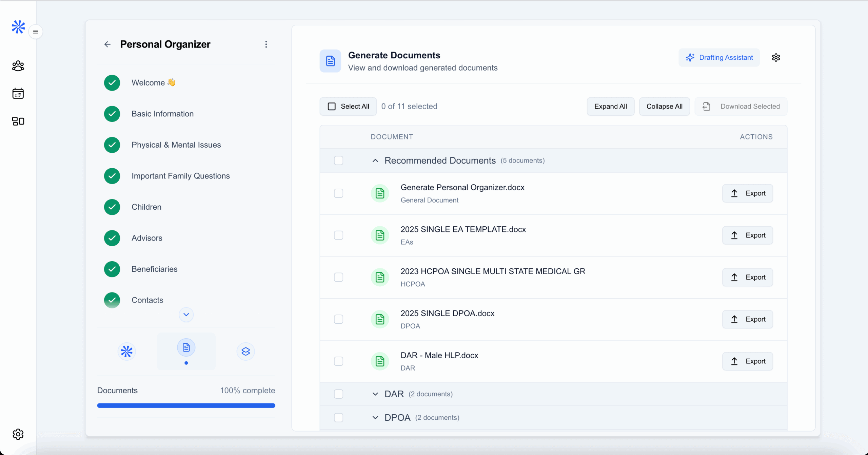The width and height of the screenshot is (868, 455).
Task: Open the three-dot Personal Organizer menu
Action: click(266, 44)
